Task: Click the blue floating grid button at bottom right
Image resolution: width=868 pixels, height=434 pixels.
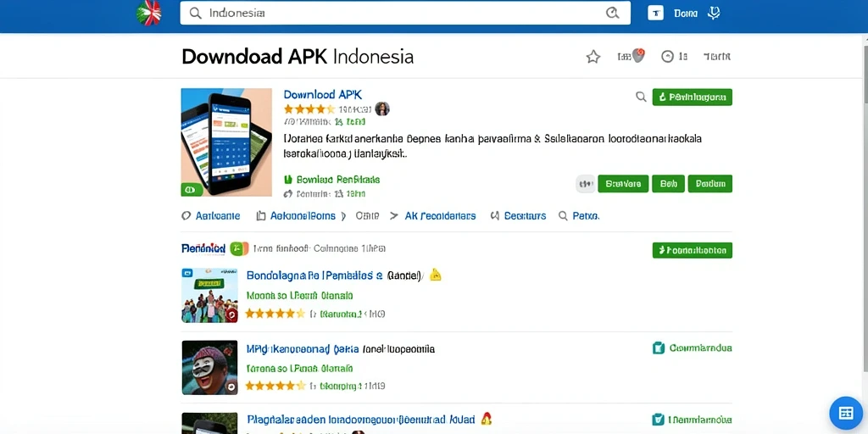Action: tap(846, 413)
